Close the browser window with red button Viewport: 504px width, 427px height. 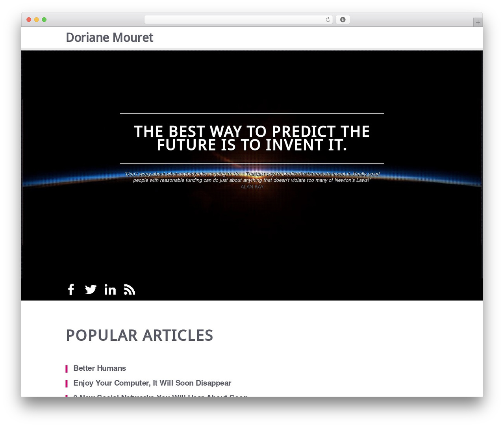pyautogui.click(x=29, y=20)
